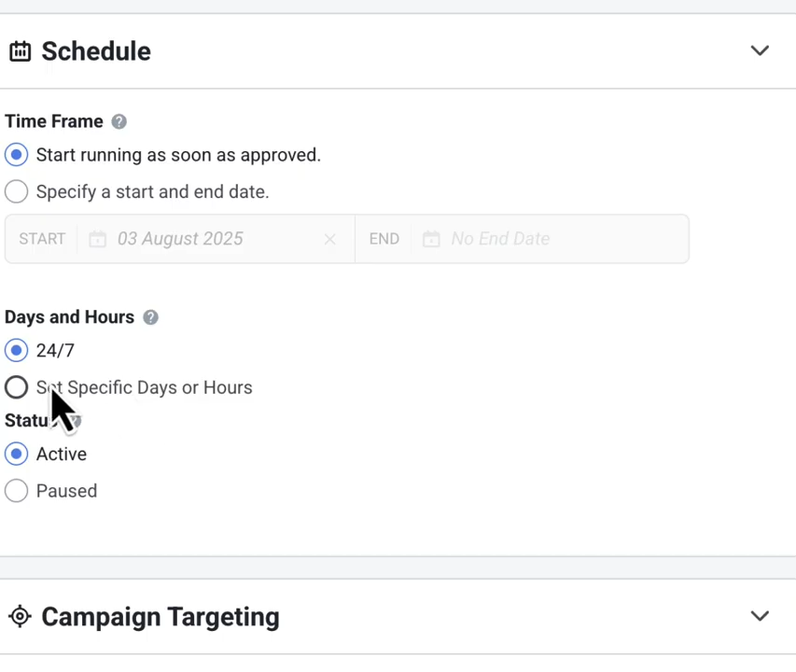Clear the start date with X icon

329,239
